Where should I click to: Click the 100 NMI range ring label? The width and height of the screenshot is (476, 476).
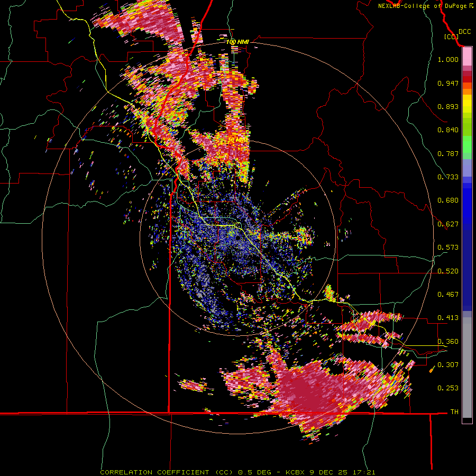click(237, 42)
